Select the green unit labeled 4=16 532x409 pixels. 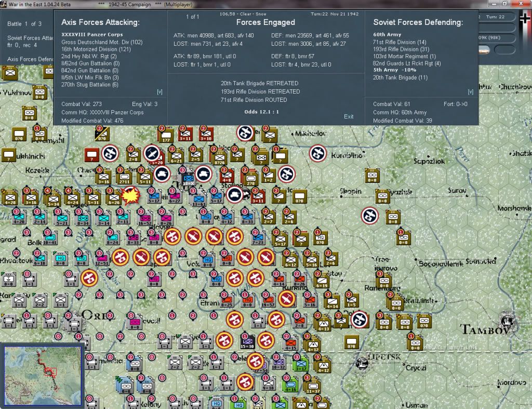[290, 385]
